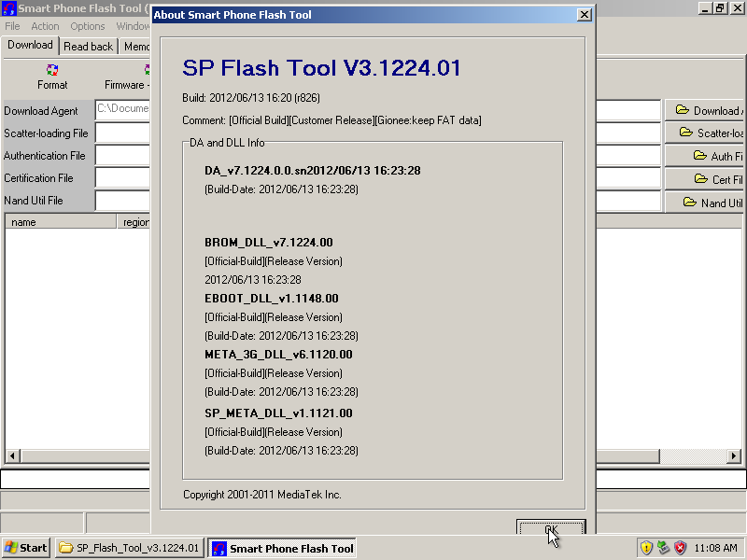Click the yellow security shield tray icon
The height and width of the screenshot is (560, 747).
[x=646, y=548]
